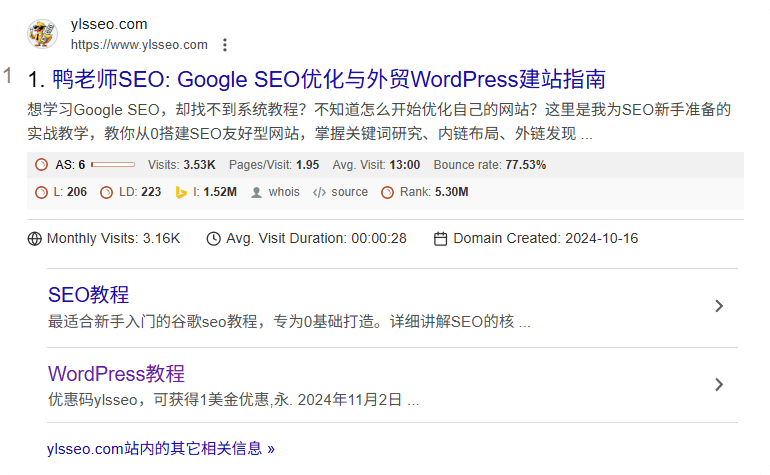770x475 pixels.
Task: Click the L: 206 backlinks icon
Action: 41,193
